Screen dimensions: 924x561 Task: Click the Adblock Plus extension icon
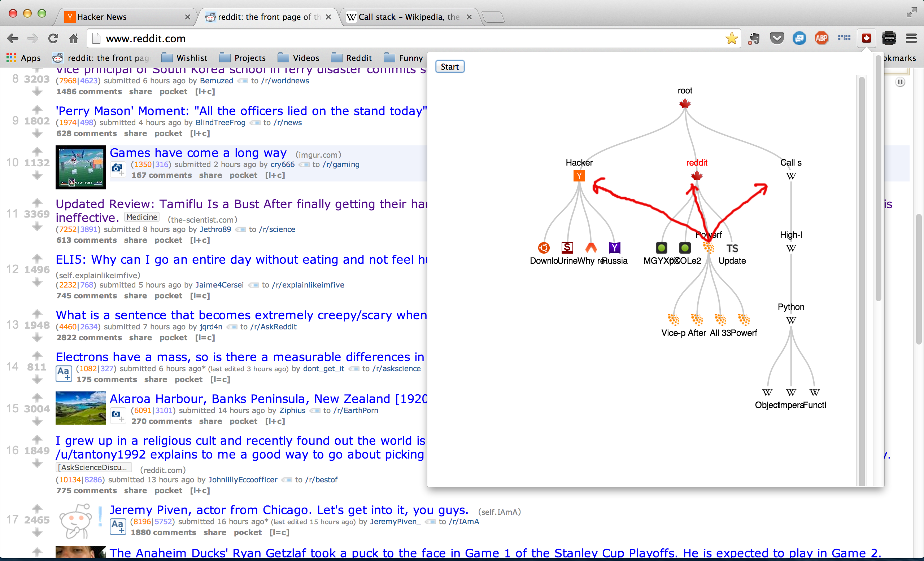coord(821,38)
